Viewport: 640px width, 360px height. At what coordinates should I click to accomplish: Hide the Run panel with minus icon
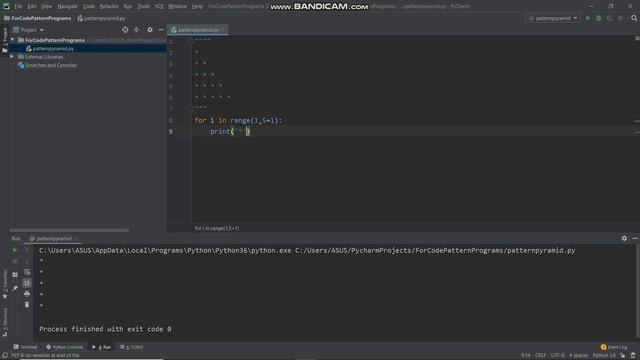point(635,238)
